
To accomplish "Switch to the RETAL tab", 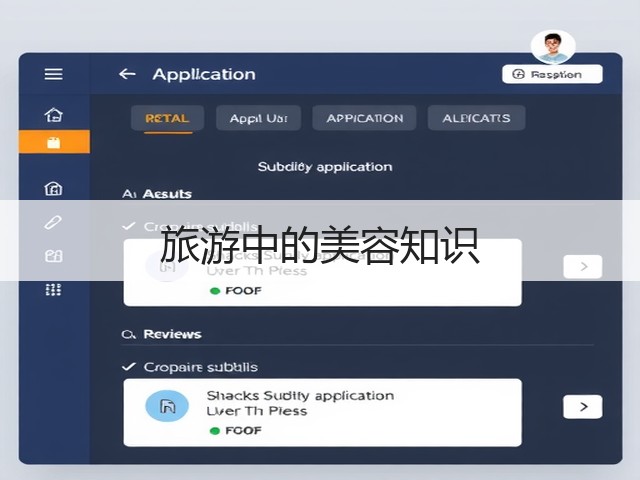I will click(167, 118).
